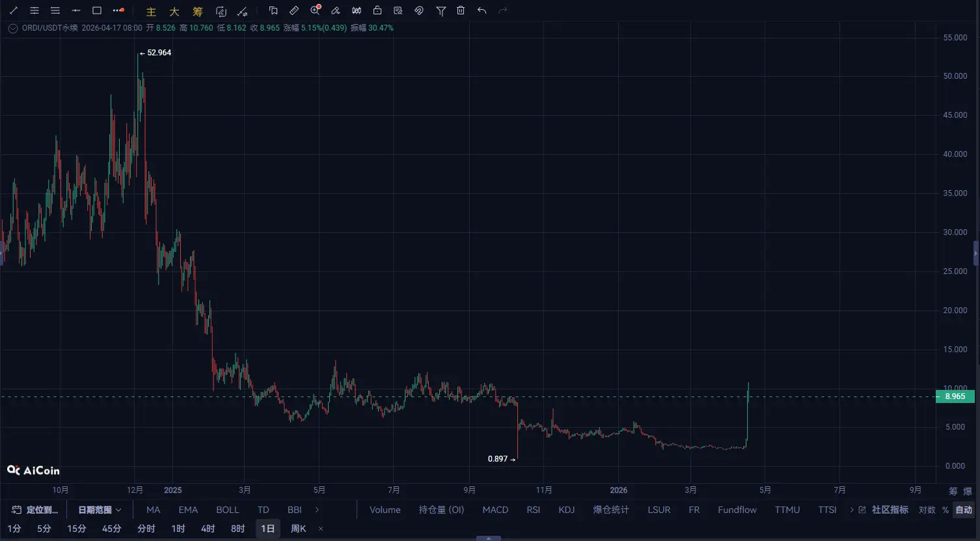
Task: Show the FR funding rate indicator
Action: 694,510
